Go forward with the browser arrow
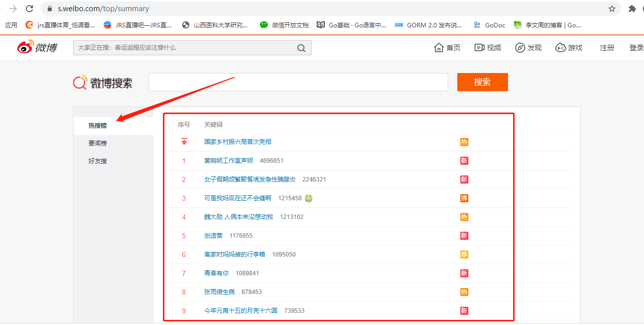The width and height of the screenshot is (644, 325). pos(13,9)
